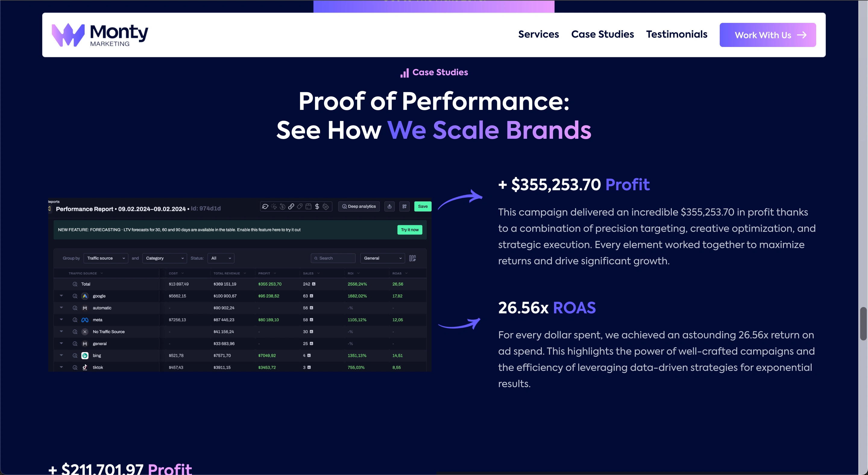The width and height of the screenshot is (868, 475).
Task: Open the Category dropdown
Action: coord(165,258)
